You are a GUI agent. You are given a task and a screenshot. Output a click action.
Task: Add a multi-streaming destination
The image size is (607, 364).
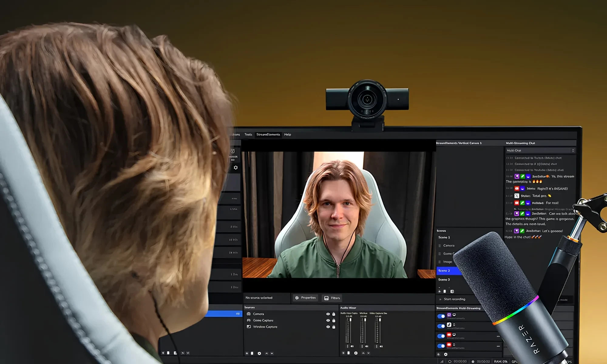click(x=438, y=354)
